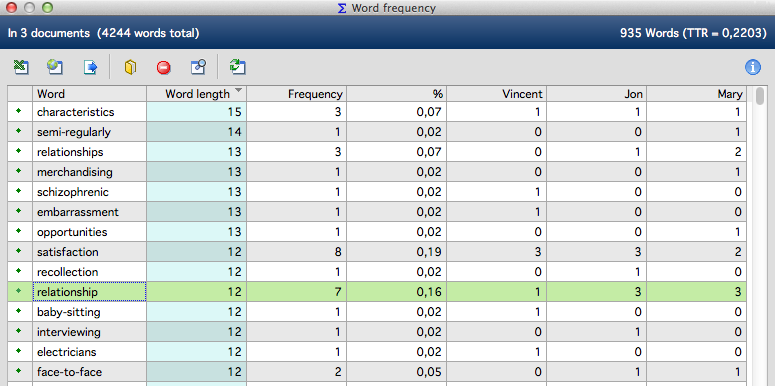Sort by the Vincent column header

pos(497,94)
